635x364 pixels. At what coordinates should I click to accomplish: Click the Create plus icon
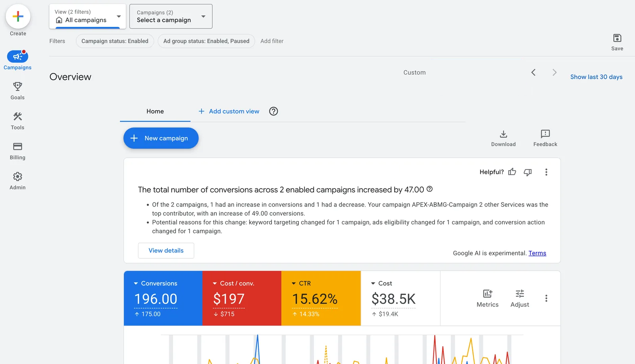click(x=18, y=16)
